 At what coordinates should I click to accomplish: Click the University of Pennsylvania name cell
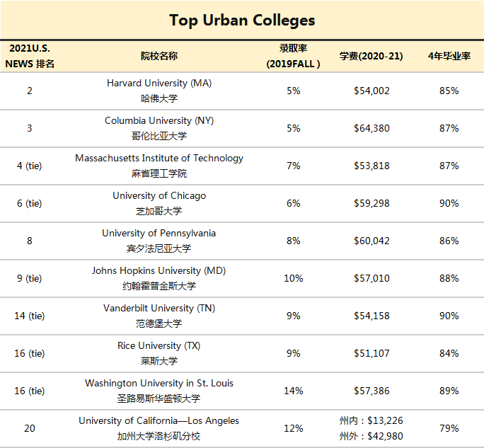159,234
